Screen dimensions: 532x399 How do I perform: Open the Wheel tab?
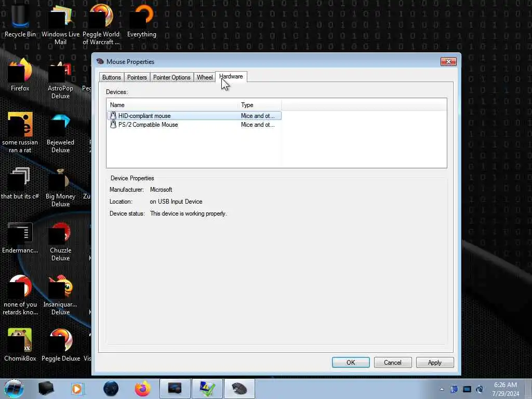click(205, 77)
